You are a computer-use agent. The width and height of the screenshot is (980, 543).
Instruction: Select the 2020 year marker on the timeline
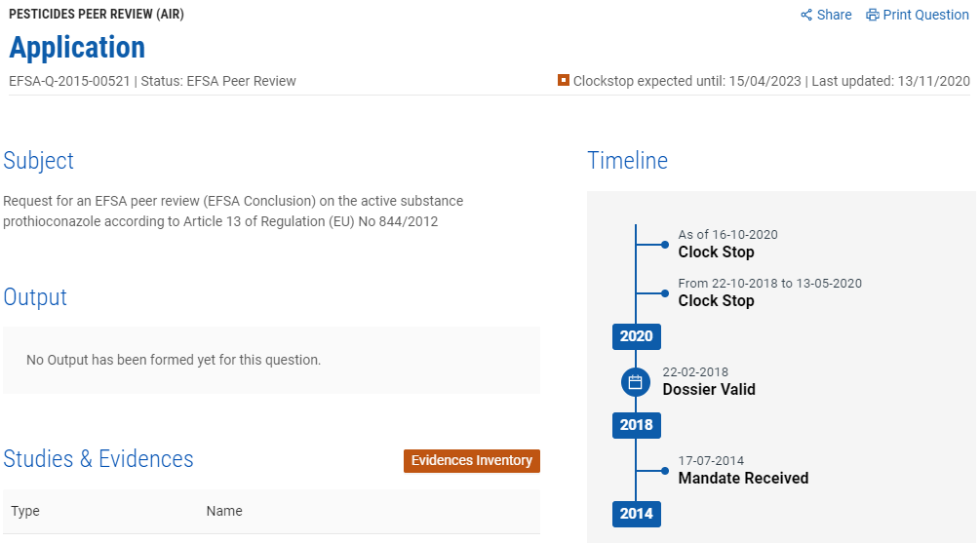(x=636, y=336)
